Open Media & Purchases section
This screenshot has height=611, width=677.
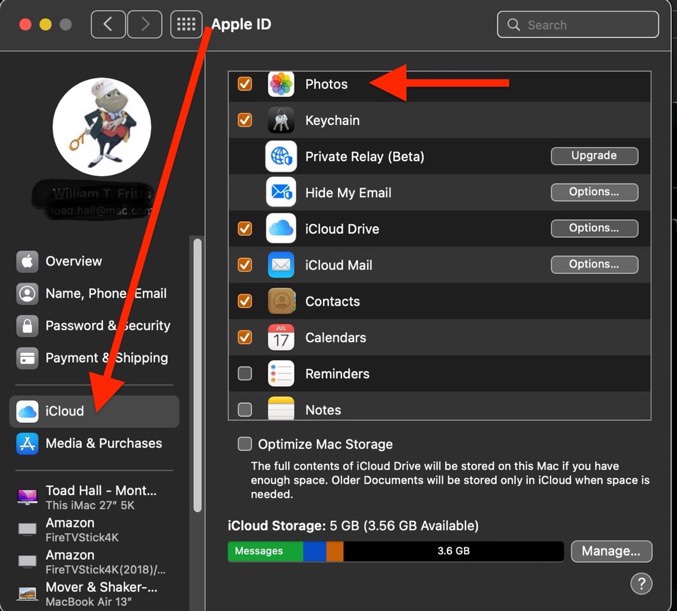click(x=94, y=443)
